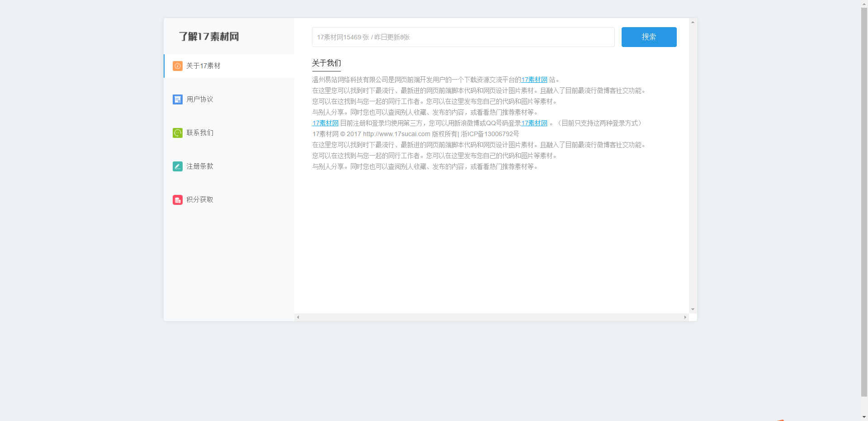This screenshot has width=868, height=421.
Task: Switch to the 积分获取 tab
Action: click(x=229, y=200)
